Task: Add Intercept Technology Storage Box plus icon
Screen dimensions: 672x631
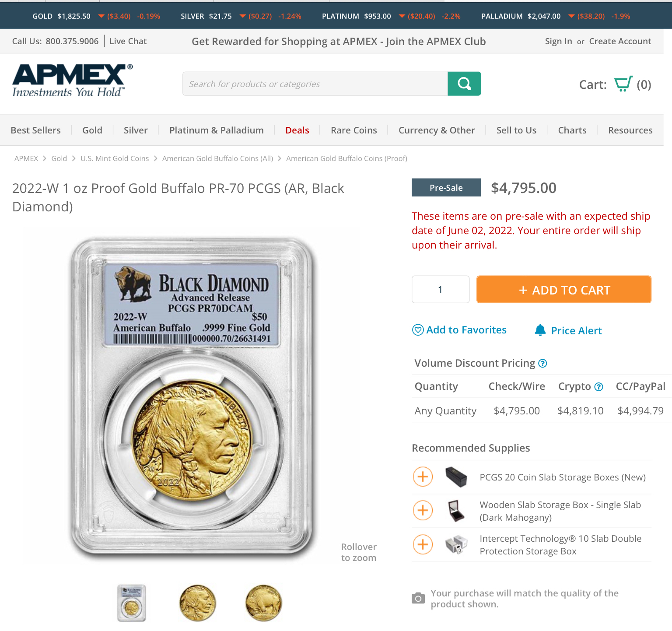Action: (x=423, y=544)
